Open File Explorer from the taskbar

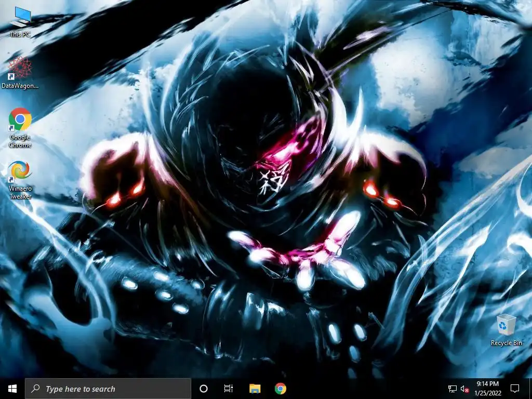[x=255, y=389]
